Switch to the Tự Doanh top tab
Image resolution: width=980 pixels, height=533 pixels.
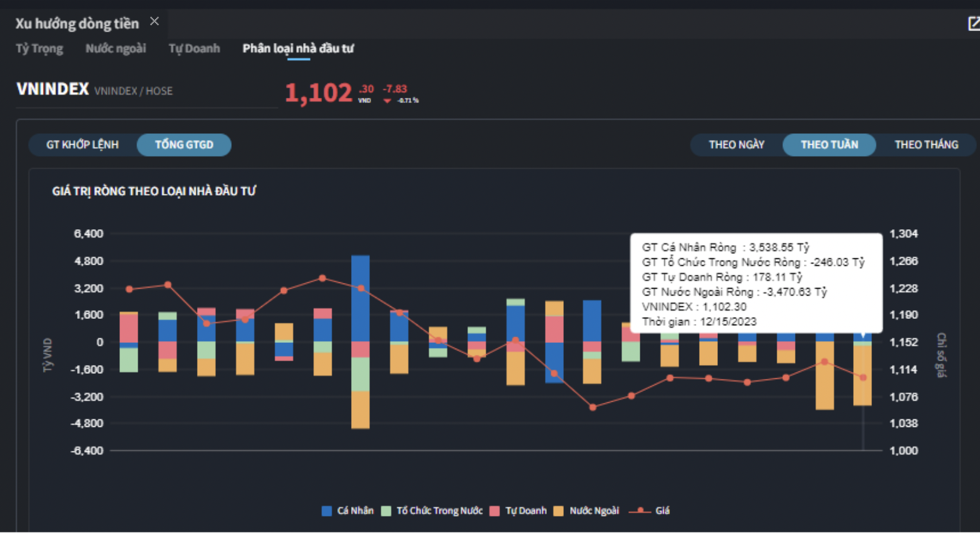194,49
